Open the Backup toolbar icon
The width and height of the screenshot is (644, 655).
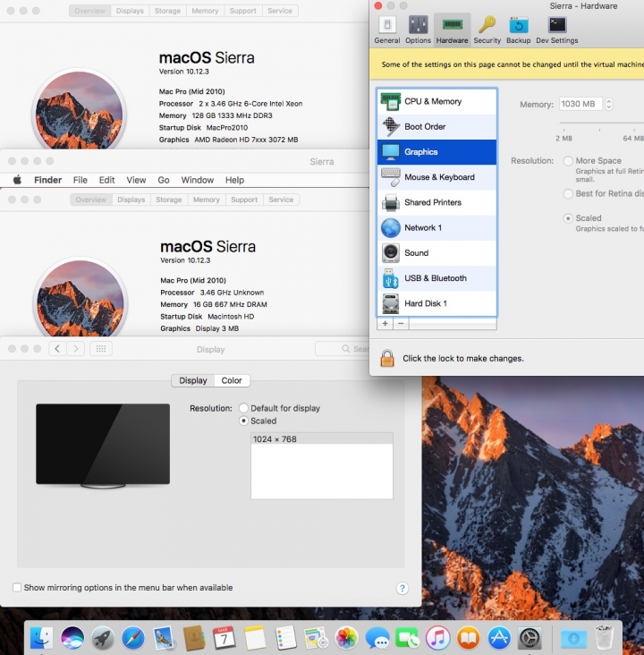click(x=518, y=30)
